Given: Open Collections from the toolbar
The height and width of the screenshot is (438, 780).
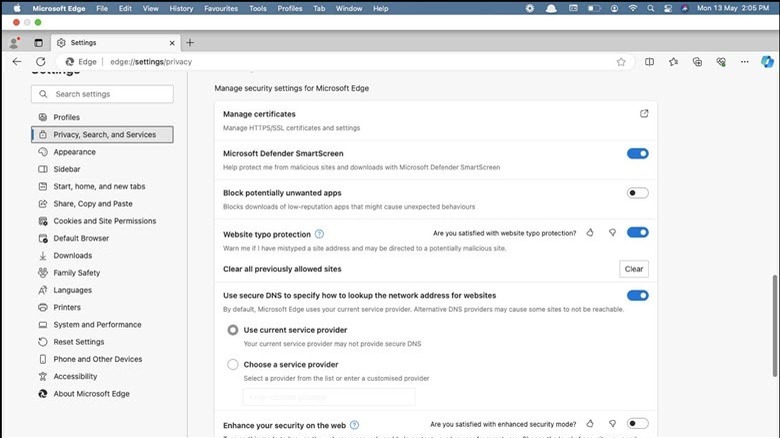Looking at the screenshot, I should click(x=697, y=61).
